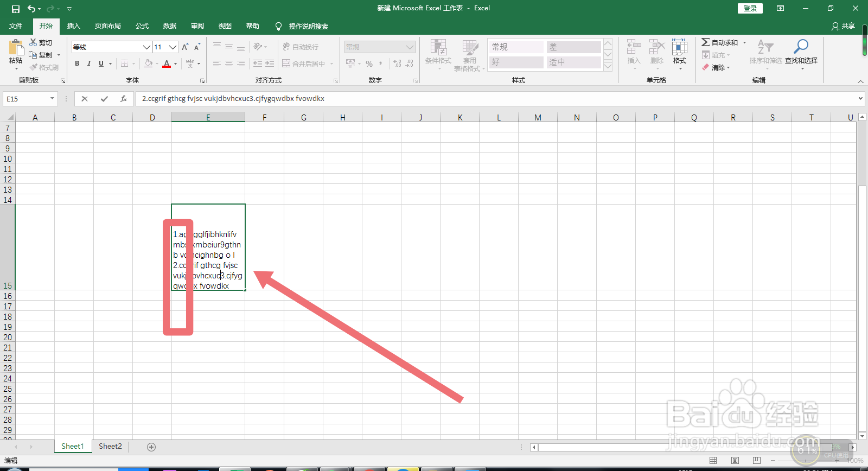Switch to the View (视图) tab
This screenshot has width=868, height=471.
(225, 26)
